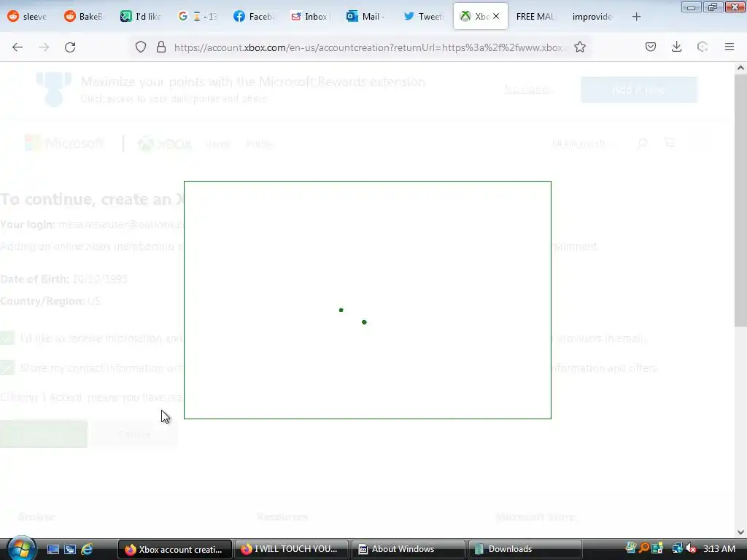This screenshot has width=747, height=560.
Task: Click the muted volume tray icon
Action: (690, 548)
